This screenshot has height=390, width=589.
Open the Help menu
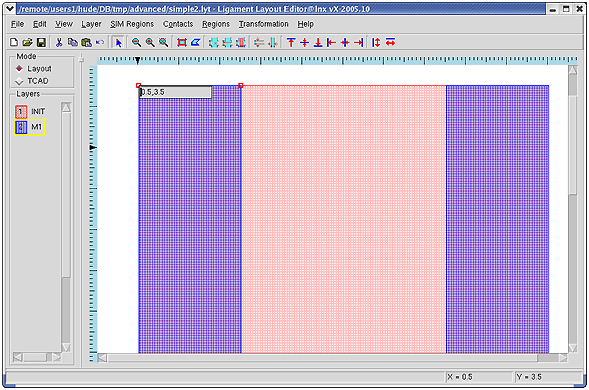pos(306,24)
